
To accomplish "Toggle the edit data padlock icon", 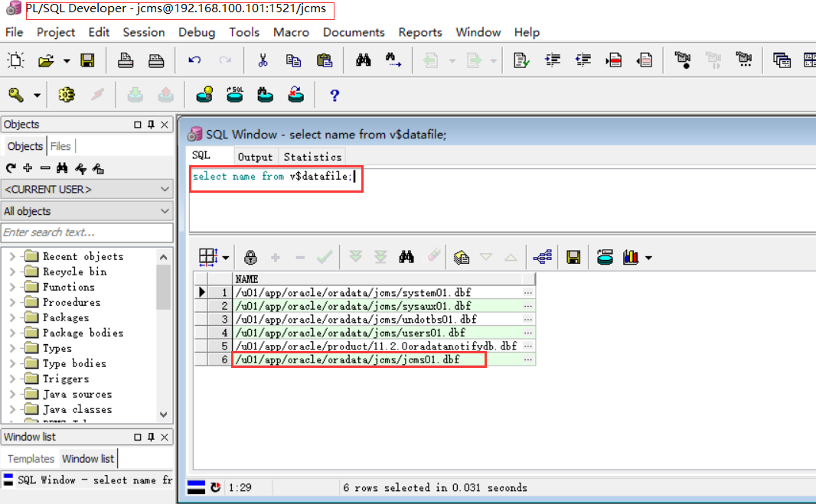I will 250,257.
